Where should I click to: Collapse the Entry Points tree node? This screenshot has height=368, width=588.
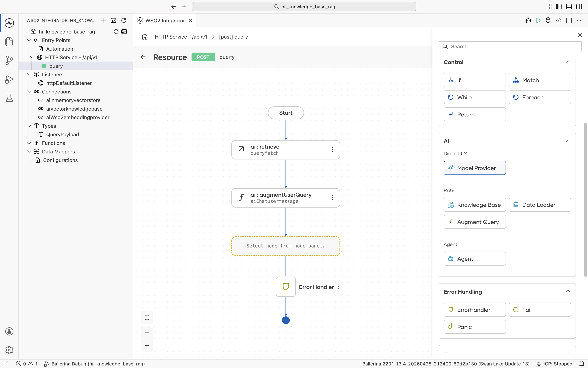click(x=29, y=40)
